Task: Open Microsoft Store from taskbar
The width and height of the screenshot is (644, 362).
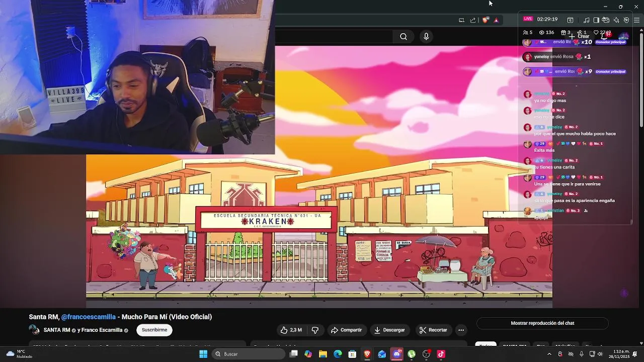Action: tap(353, 354)
